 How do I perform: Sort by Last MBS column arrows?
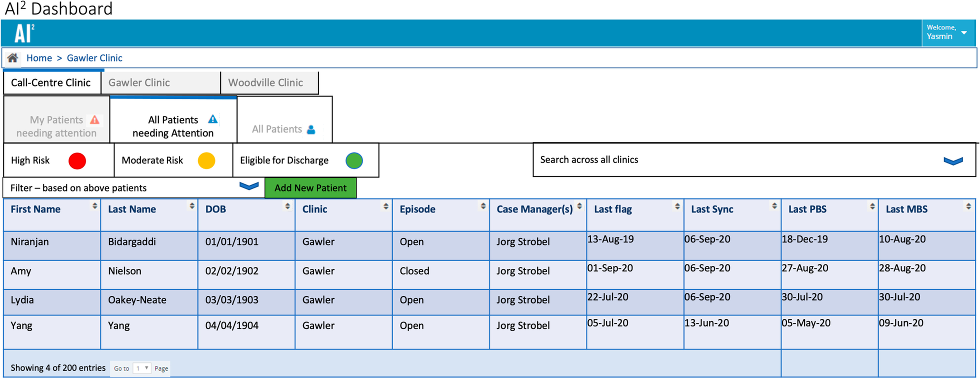coord(968,206)
